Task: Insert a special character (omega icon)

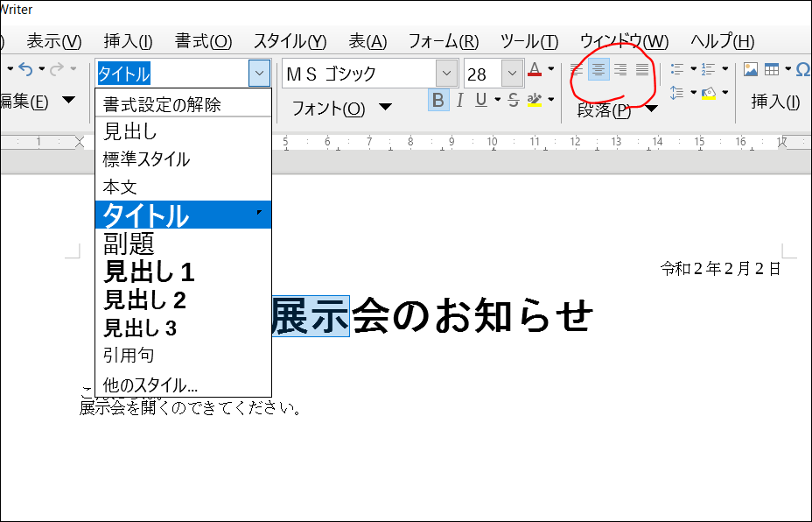Action: click(x=802, y=70)
